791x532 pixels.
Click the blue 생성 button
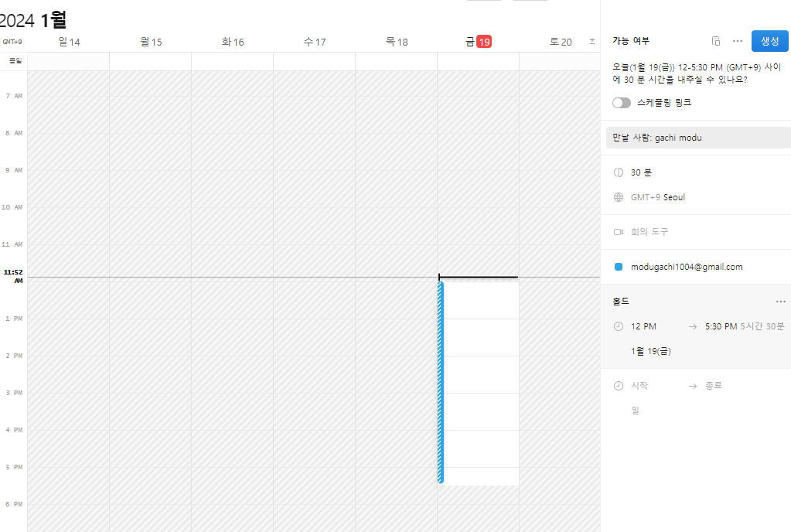[769, 40]
